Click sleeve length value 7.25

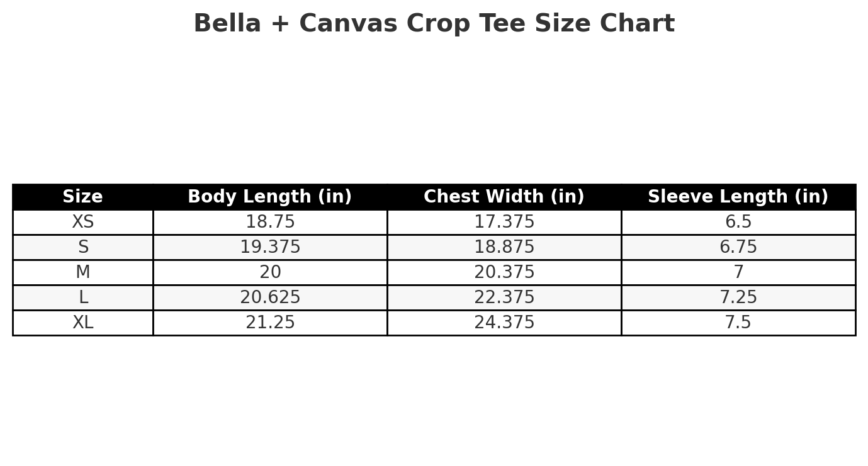pyautogui.click(x=738, y=297)
